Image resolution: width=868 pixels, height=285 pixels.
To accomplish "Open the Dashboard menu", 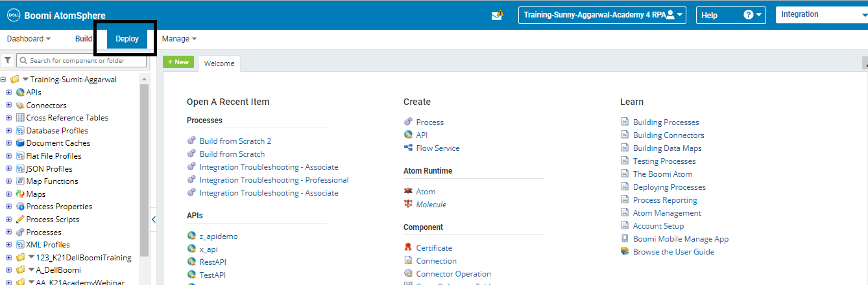I will [x=29, y=39].
